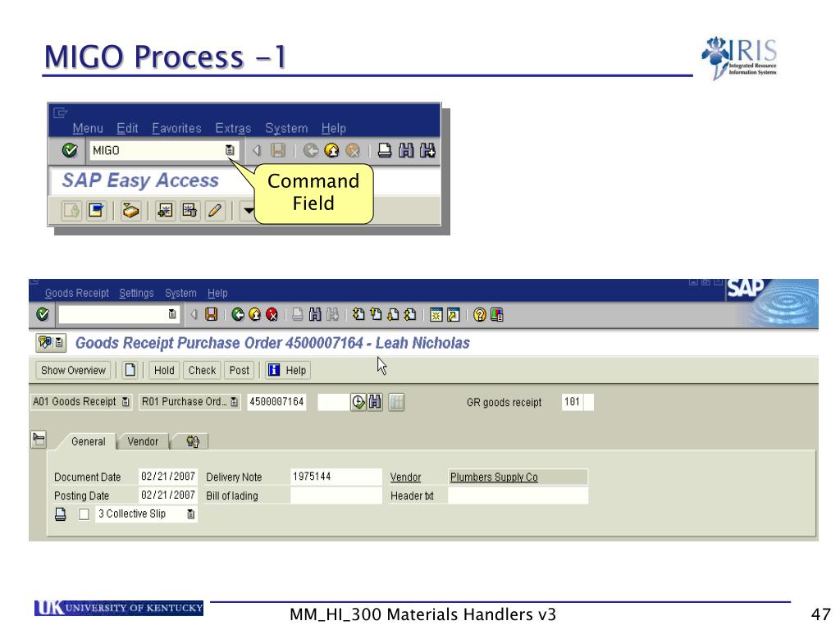Click the Customize Local Layout icon
Screen dimensions: 840x630
click(496, 315)
